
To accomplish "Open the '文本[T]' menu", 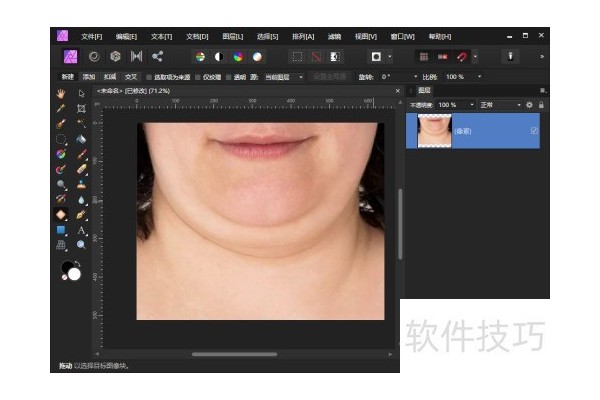I will [161, 37].
